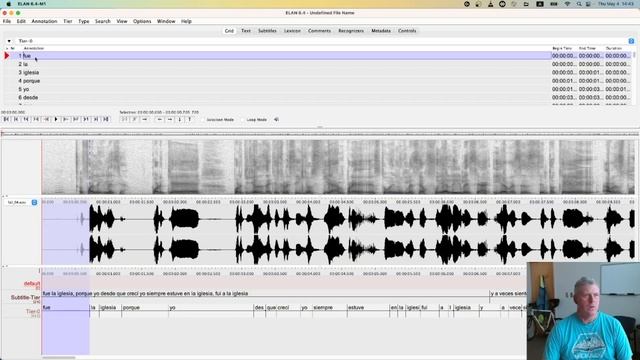Open the Search menu
Image resolution: width=640 pixels, height=360 pixels.
(x=103, y=21)
